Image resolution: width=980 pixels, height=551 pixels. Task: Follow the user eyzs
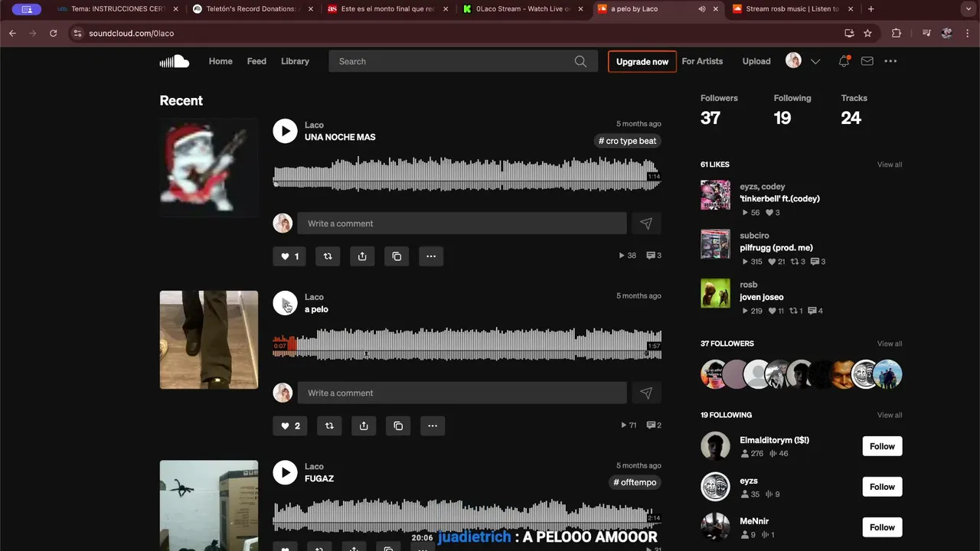[x=882, y=487]
